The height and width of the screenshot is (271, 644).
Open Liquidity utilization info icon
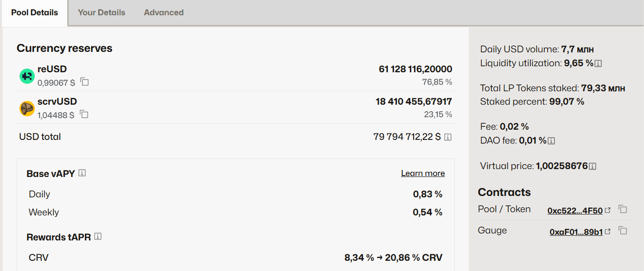pyautogui.click(x=598, y=63)
